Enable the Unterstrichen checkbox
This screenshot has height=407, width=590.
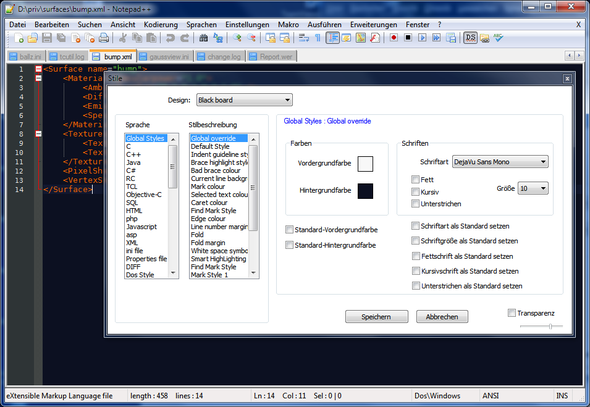415,204
